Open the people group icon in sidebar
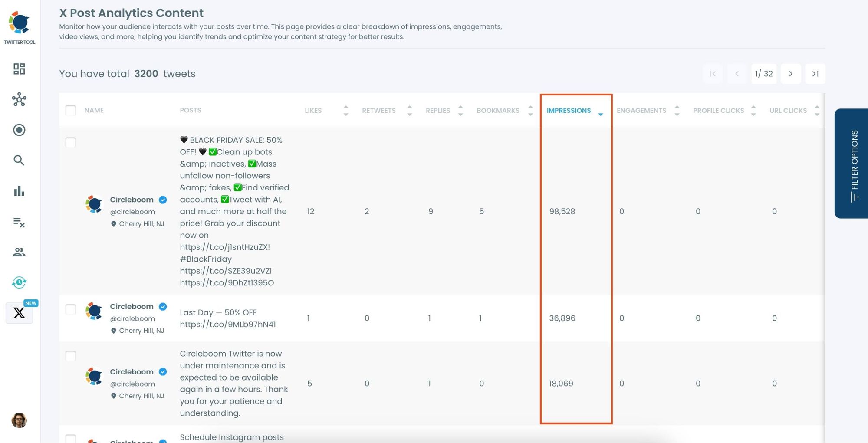Screen dimensions: 868x443 pos(19,252)
